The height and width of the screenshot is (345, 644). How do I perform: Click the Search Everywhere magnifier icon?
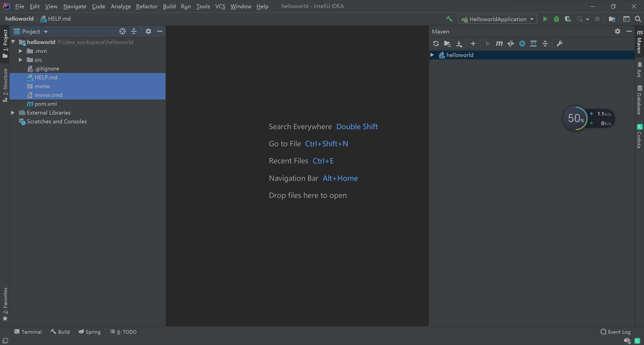(638, 19)
